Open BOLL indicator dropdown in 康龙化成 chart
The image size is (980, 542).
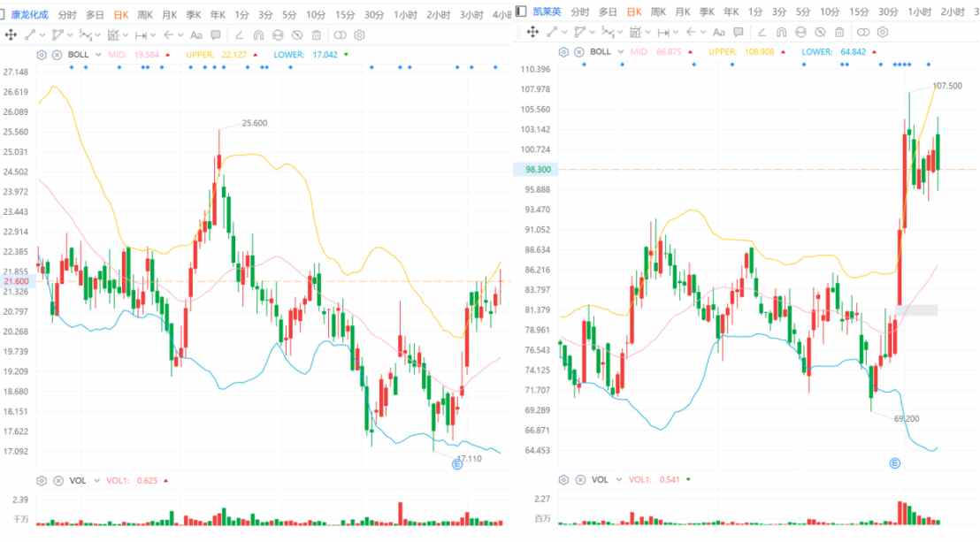(98, 55)
